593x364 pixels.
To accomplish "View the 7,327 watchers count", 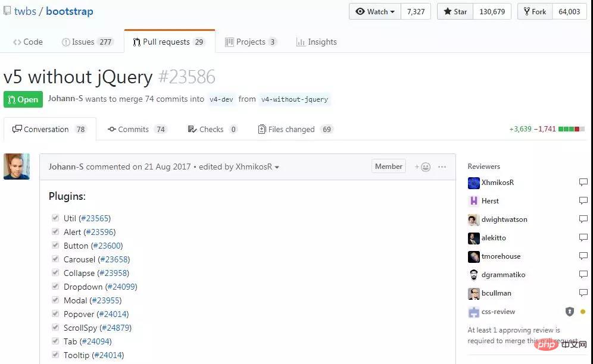I will pyautogui.click(x=416, y=12).
